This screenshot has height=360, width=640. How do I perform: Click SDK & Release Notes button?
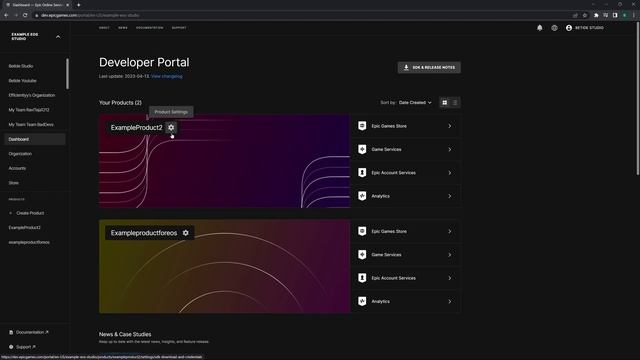coord(429,67)
